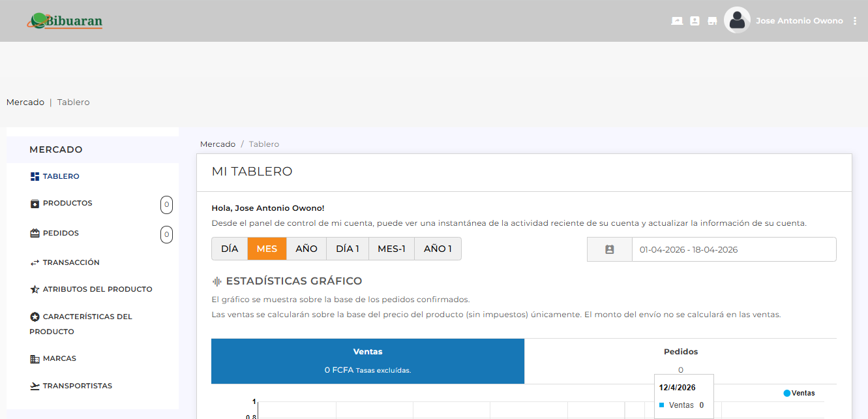Click the Jose Antonio Owono username in header
The width and height of the screenshot is (868, 419).
pos(800,21)
